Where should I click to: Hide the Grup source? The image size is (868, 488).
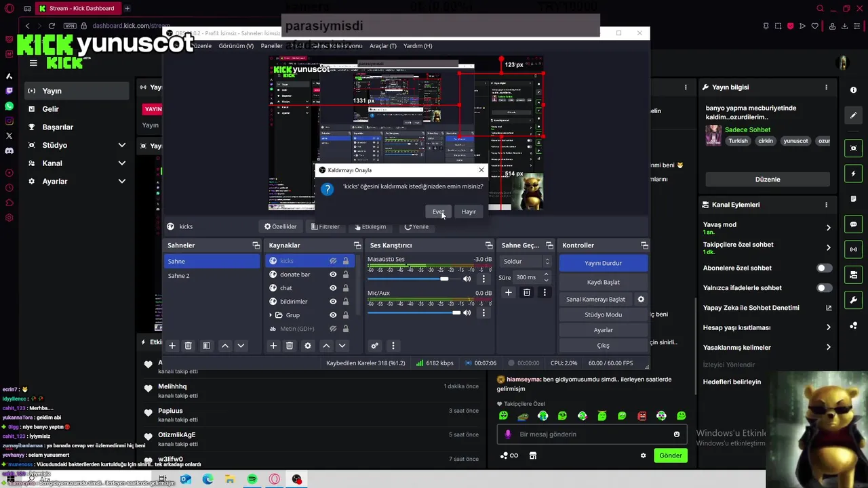click(333, 315)
